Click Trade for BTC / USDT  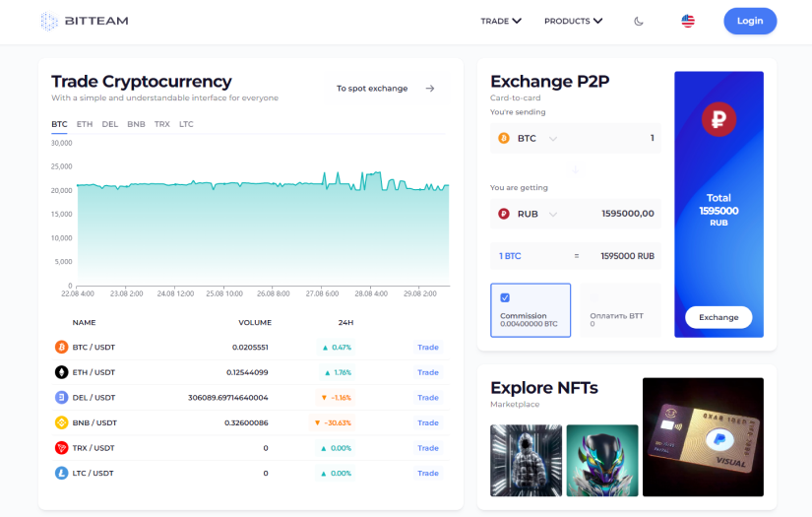(x=428, y=347)
